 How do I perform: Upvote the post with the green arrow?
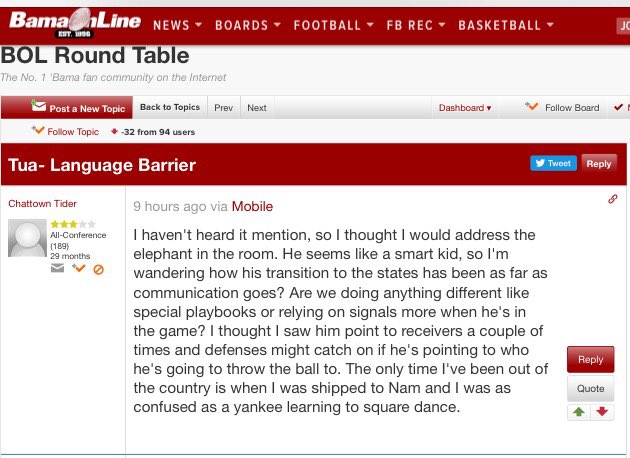pos(579,412)
